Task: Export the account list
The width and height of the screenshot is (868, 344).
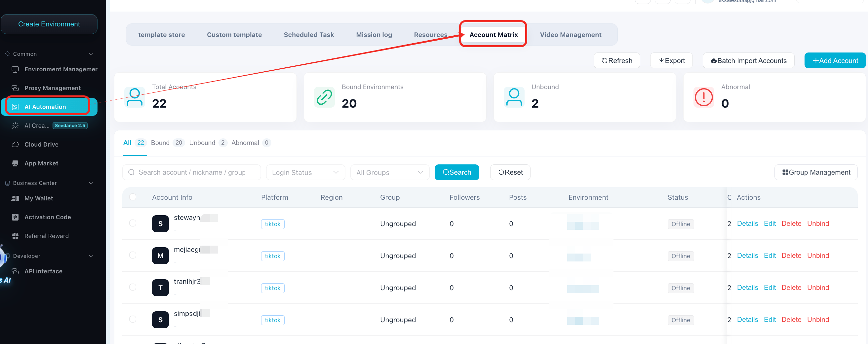Action: tap(671, 61)
